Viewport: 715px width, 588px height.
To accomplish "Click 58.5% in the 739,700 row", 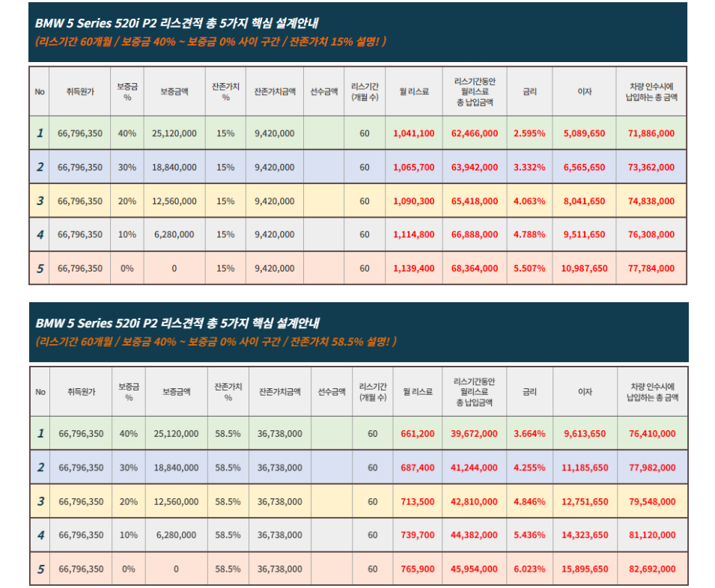I will coord(228,535).
